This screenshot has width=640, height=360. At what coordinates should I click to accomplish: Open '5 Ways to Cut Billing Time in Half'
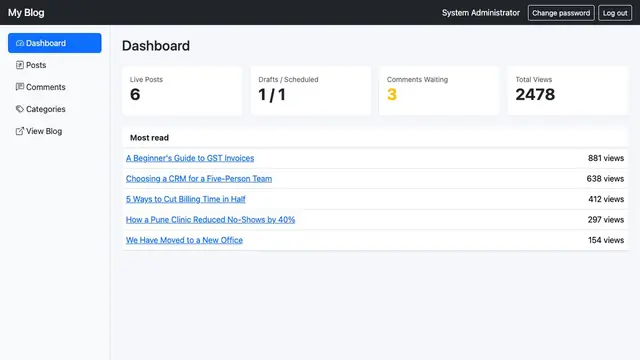186,199
